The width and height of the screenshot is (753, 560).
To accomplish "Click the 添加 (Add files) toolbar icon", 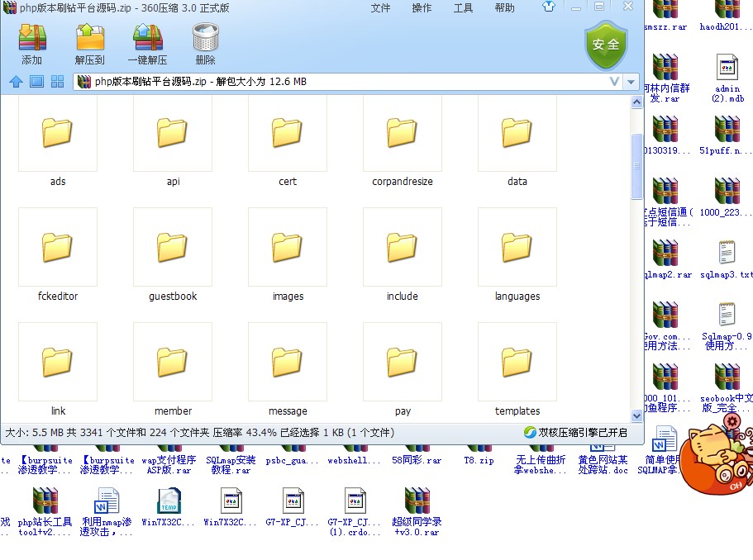I will coord(31,38).
